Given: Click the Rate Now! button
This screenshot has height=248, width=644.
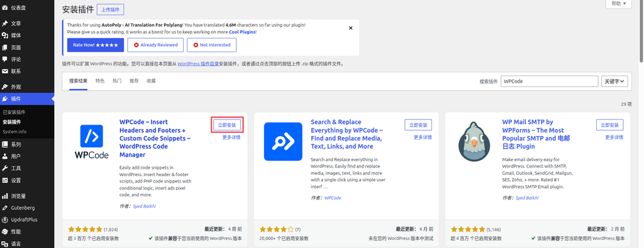Looking at the screenshot, I should pos(96,45).
